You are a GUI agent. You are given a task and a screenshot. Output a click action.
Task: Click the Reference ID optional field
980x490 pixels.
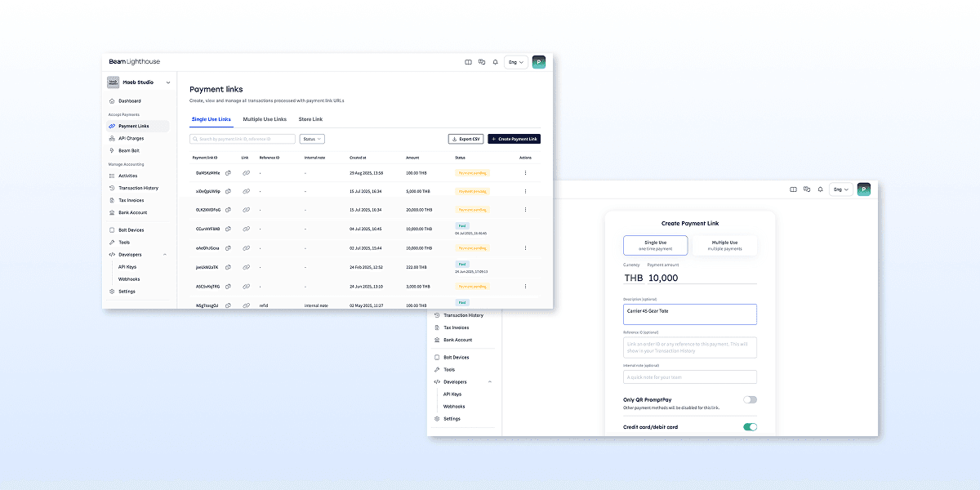tap(690, 347)
